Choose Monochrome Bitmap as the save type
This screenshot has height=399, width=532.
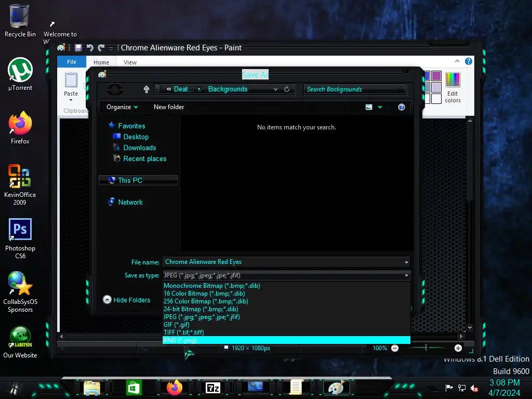286,286
